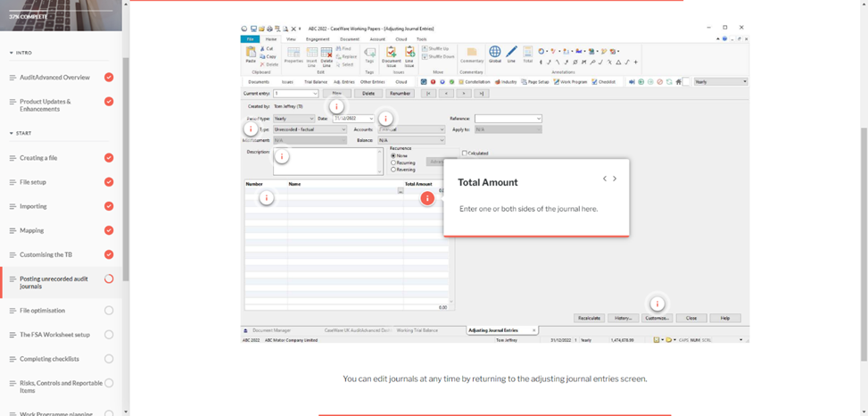Go to next tooltip using right chevron
Viewport: 868px width, 416px height.
[x=615, y=179]
